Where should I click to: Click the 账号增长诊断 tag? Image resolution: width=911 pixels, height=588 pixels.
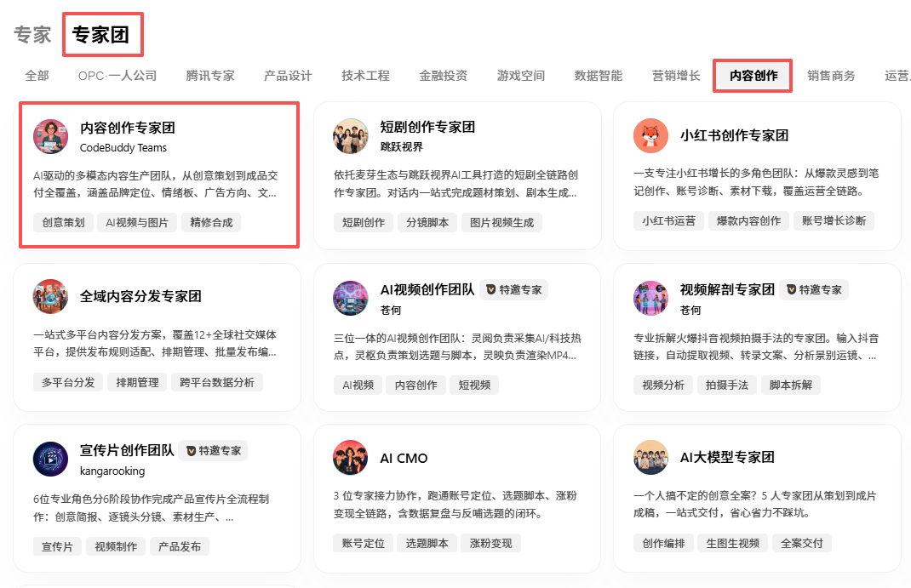click(834, 221)
